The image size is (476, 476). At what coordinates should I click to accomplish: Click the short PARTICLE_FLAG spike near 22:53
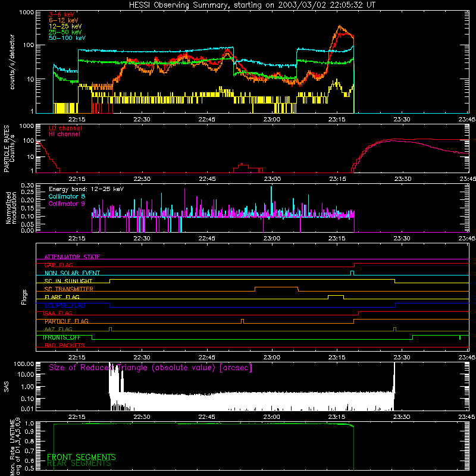coord(242,321)
